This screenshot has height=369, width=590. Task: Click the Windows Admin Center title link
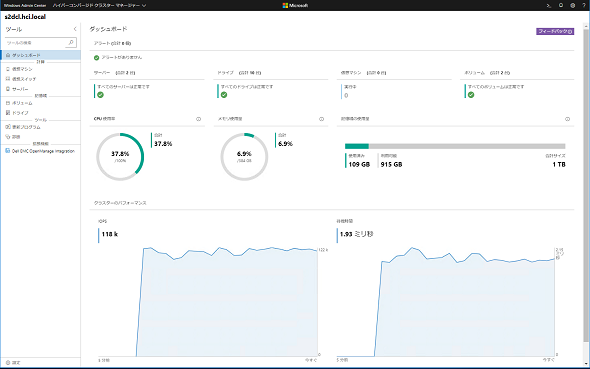tap(25, 5)
